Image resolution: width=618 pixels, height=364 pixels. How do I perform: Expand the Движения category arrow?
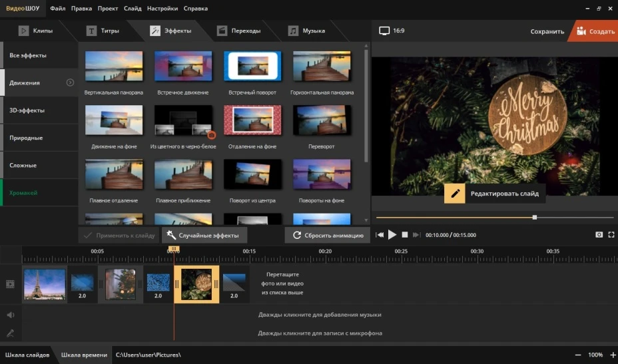(x=70, y=83)
